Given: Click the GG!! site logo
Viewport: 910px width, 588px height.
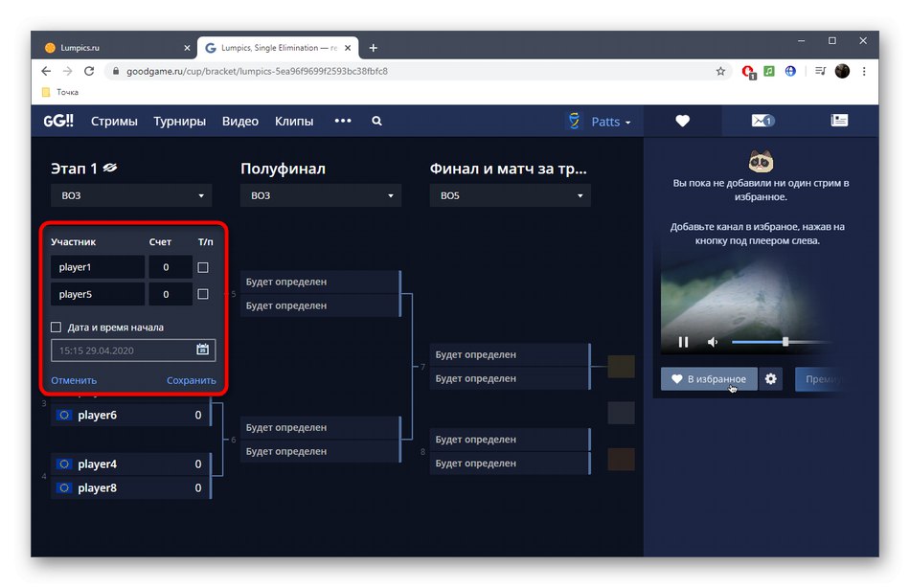Looking at the screenshot, I should (58, 121).
